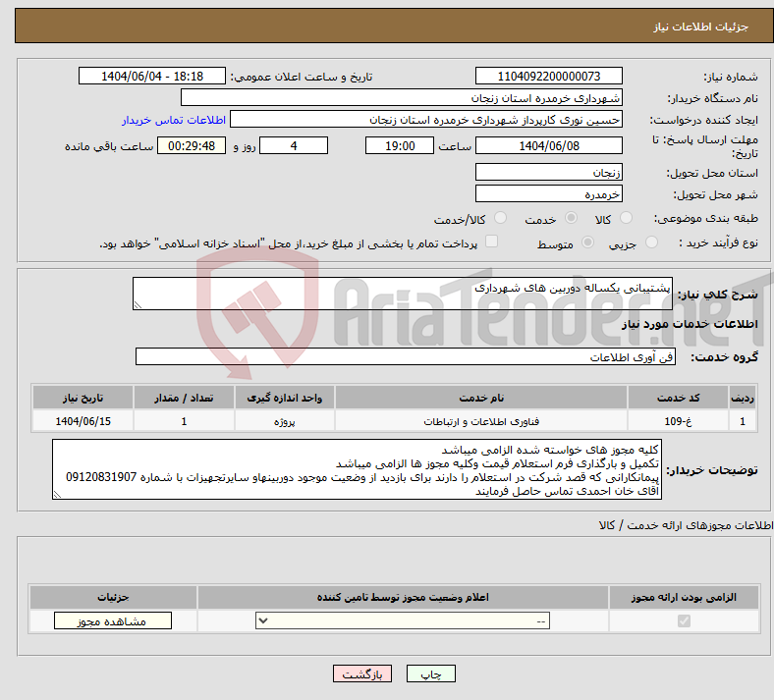Click the اطلاعات خدمات مورد نیاز heading
Image resolution: width=774 pixels, height=700 pixels.
pyautogui.click(x=690, y=324)
